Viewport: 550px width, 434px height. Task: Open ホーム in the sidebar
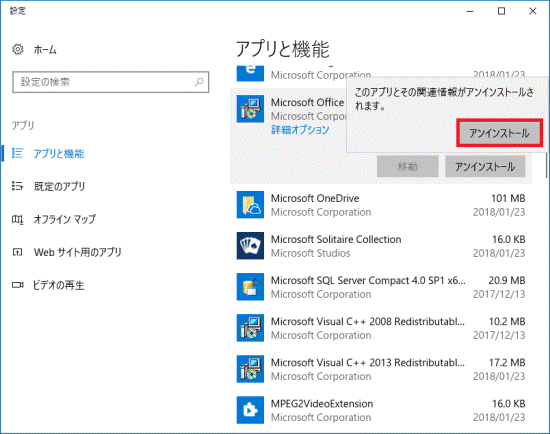coord(45,50)
